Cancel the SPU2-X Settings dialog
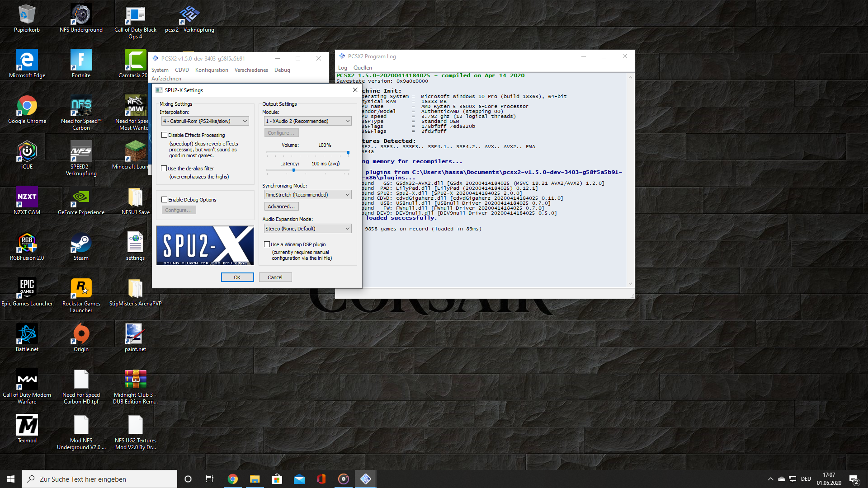This screenshot has width=868, height=488. (275, 277)
